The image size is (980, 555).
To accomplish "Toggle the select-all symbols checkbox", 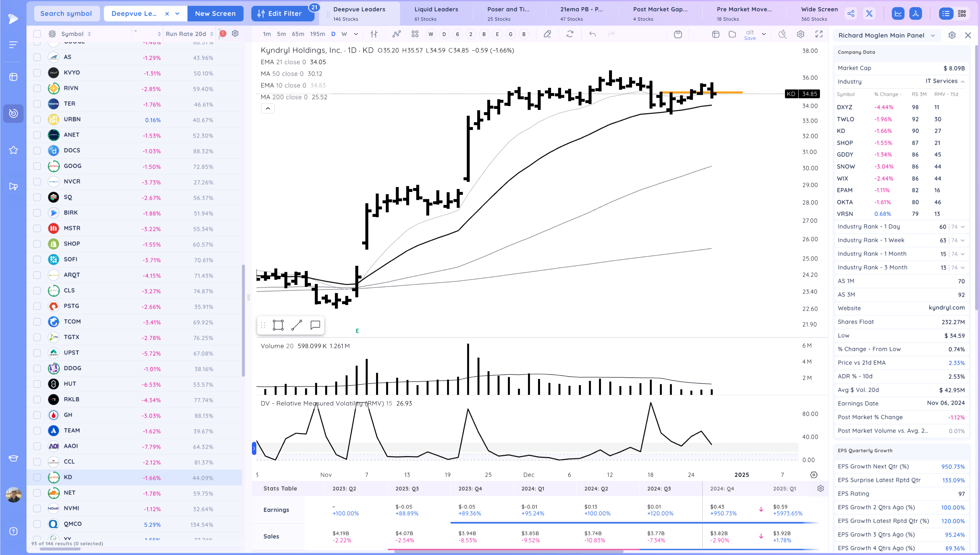I will pos(37,34).
